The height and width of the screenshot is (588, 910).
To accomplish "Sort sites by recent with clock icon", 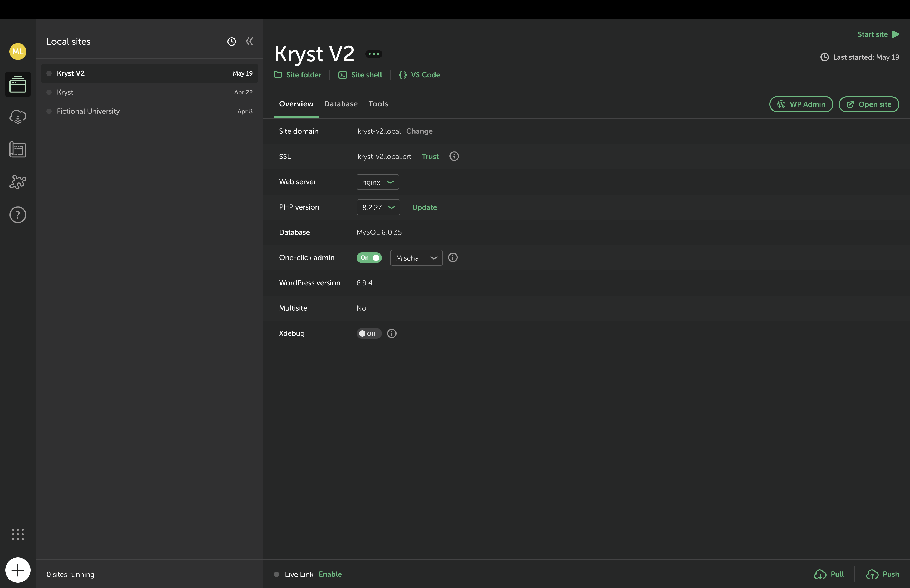I will pyautogui.click(x=231, y=42).
